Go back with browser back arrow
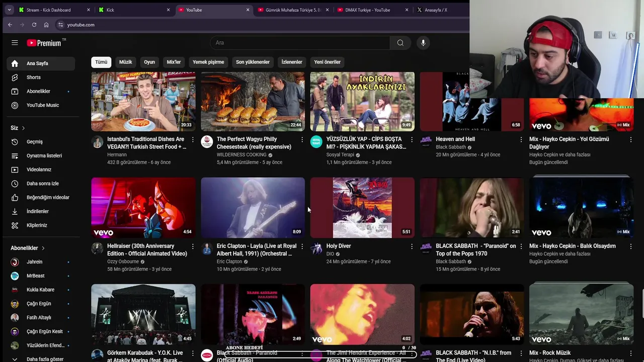 tap(10, 25)
